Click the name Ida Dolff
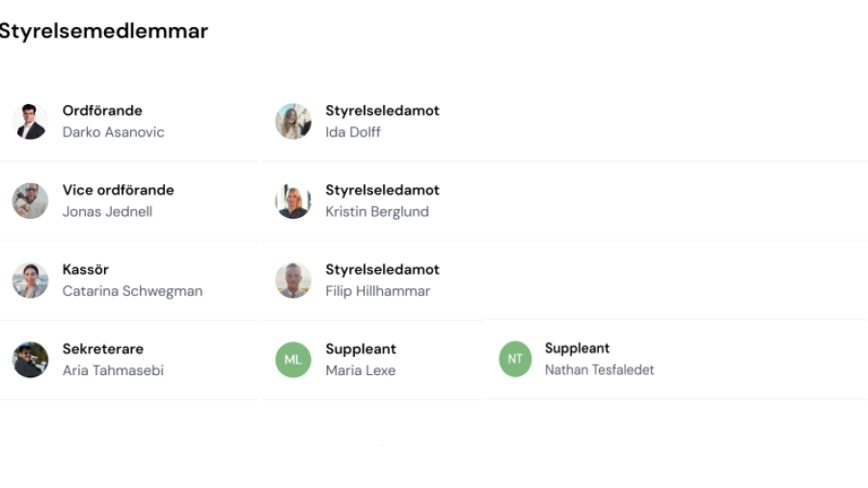Screen dimensions: 868x488 click(353, 132)
